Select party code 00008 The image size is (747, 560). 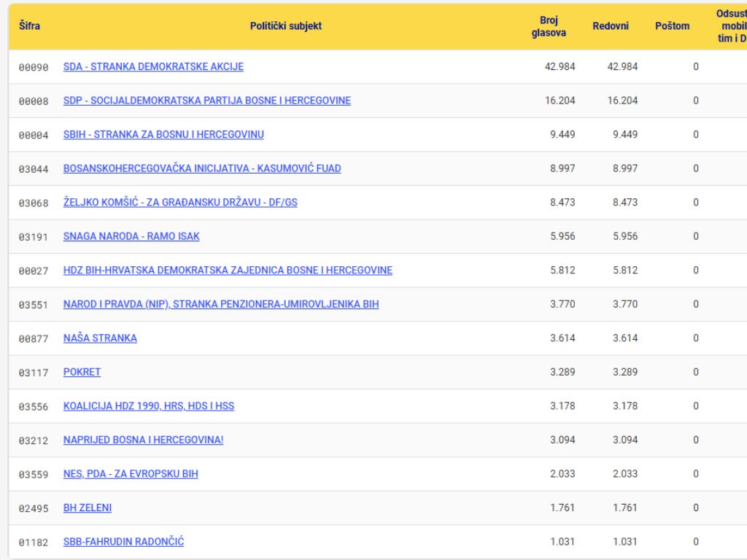point(34,101)
